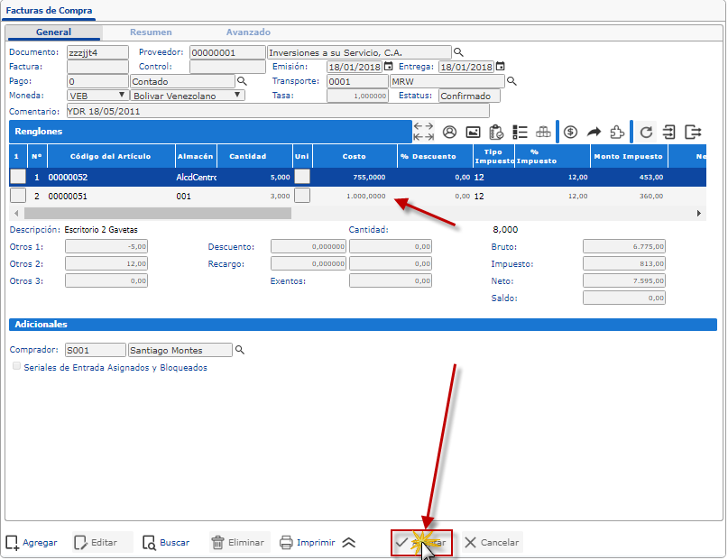This screenshot has height=560, width=728.
Task: Expand the double chevron next to Imprimir
Action: coord(349,543)
